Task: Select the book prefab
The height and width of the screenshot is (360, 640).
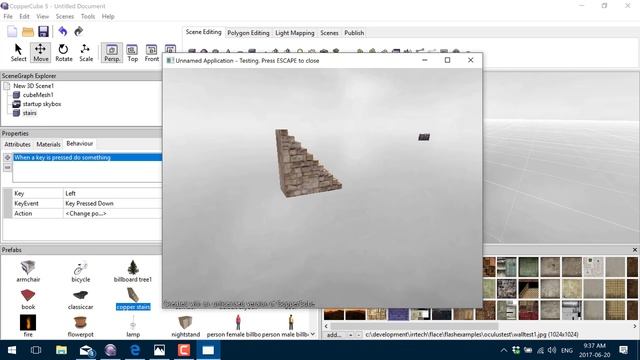Action: (28, 299)
